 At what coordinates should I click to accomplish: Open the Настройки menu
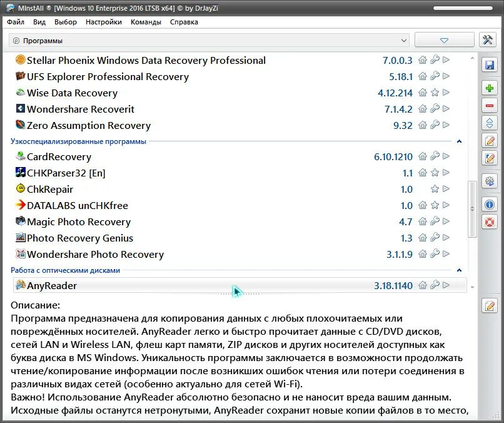coord(104,22)
